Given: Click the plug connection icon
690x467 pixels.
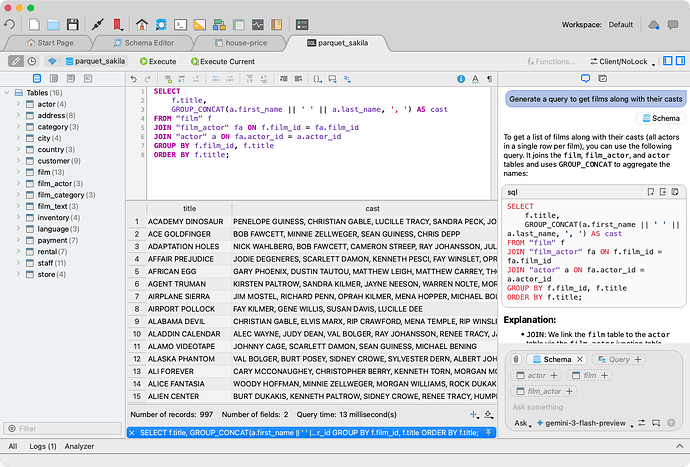Looking at the screenshot, I should [x=97, y=25].
